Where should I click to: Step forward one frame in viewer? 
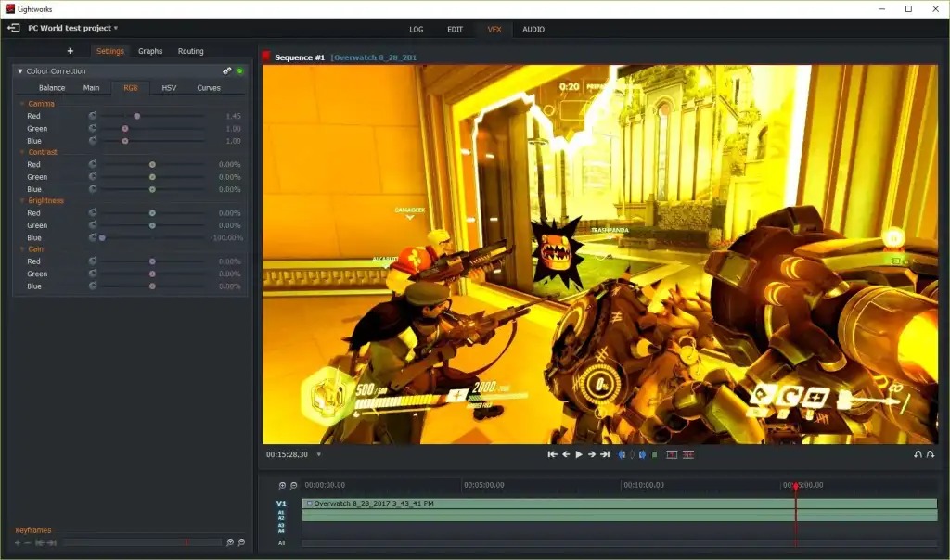tap(592, 454)
